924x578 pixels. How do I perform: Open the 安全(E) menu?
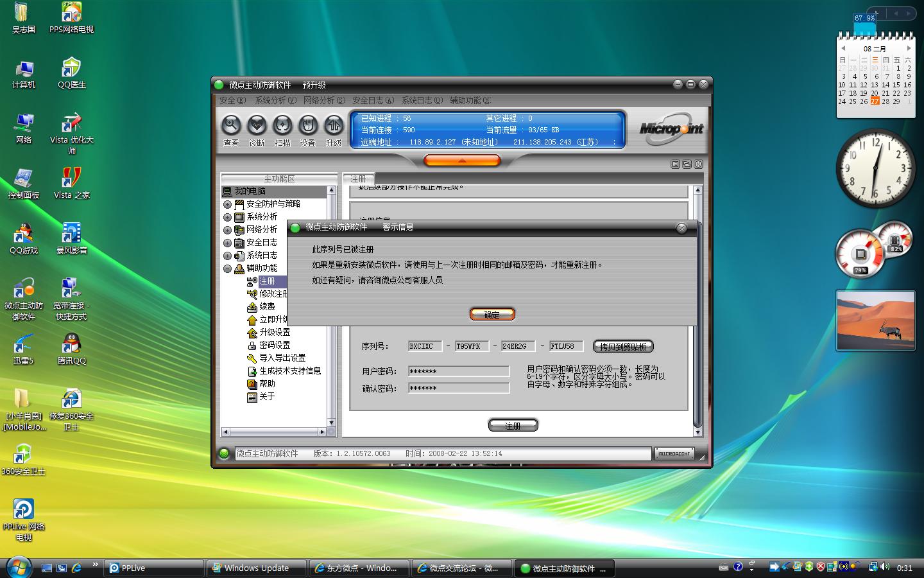(x=232, y=100)
